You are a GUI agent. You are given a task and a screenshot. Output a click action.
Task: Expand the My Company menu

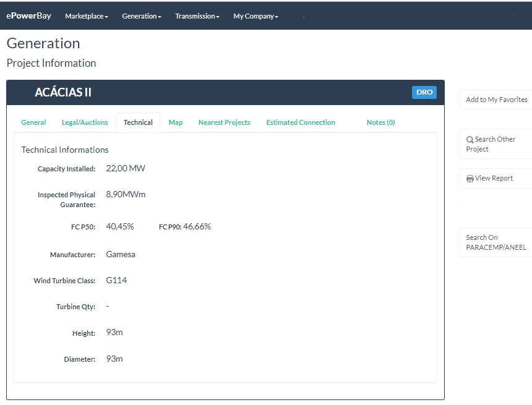255,16
